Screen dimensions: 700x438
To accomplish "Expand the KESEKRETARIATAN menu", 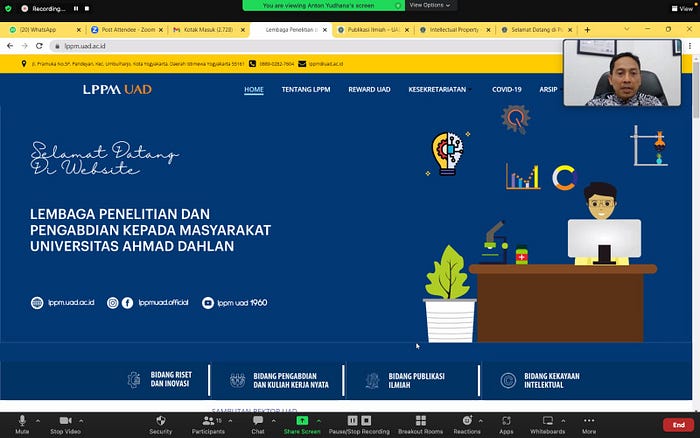I will click(x=439, y=89).
